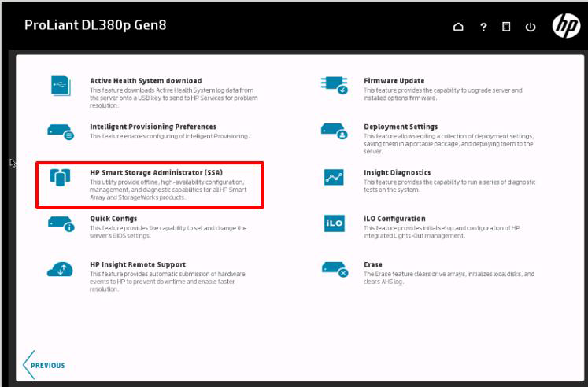Open Intelligent Provisioning Preferences icon

tap(61, 131)
